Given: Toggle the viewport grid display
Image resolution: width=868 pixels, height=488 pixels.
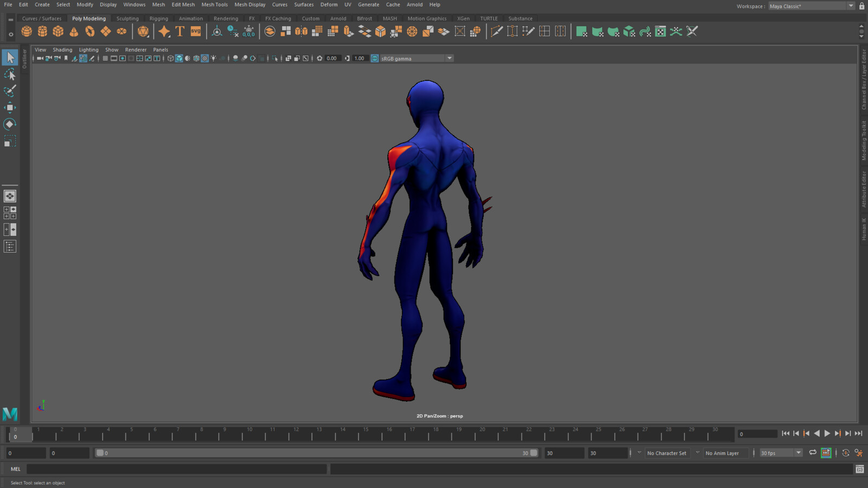Looking at the screenshot, I should [x=105, y=59].
